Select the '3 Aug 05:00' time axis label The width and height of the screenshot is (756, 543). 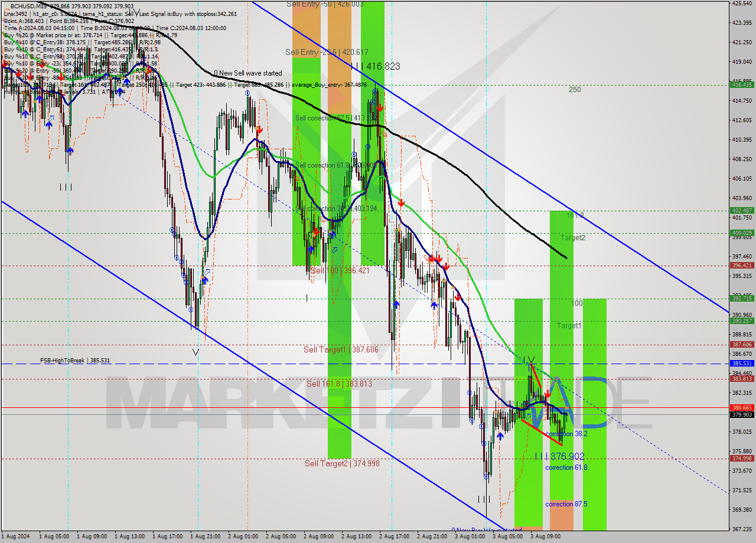(509, 537)
